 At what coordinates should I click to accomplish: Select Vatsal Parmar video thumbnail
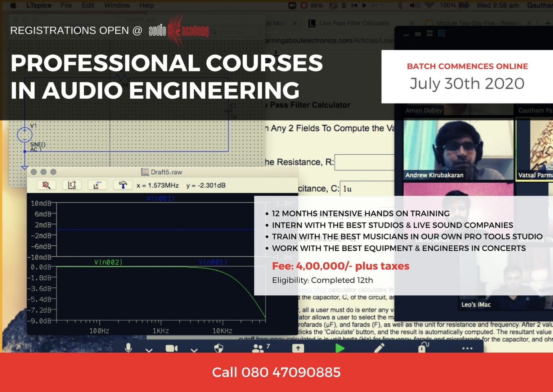pos(535,149)
